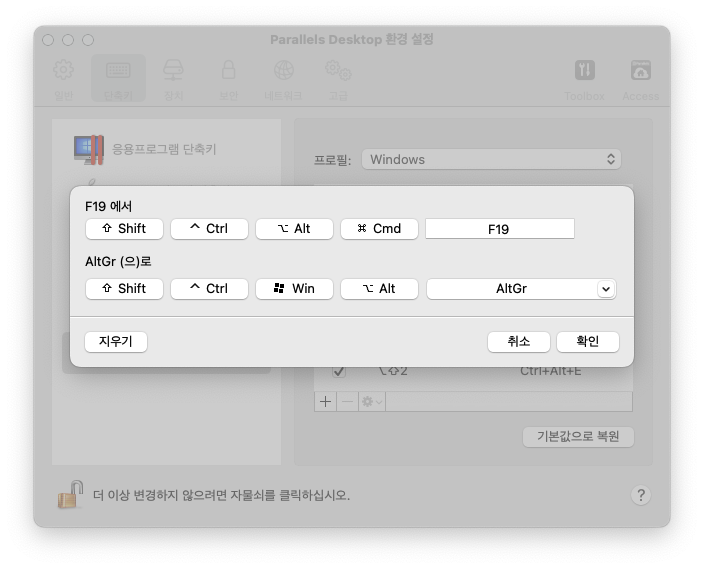Toggle checkbox for the Ctrl+Alt+E shortcut row
This screenshot has height=569, width=704.
pos(339,371)
